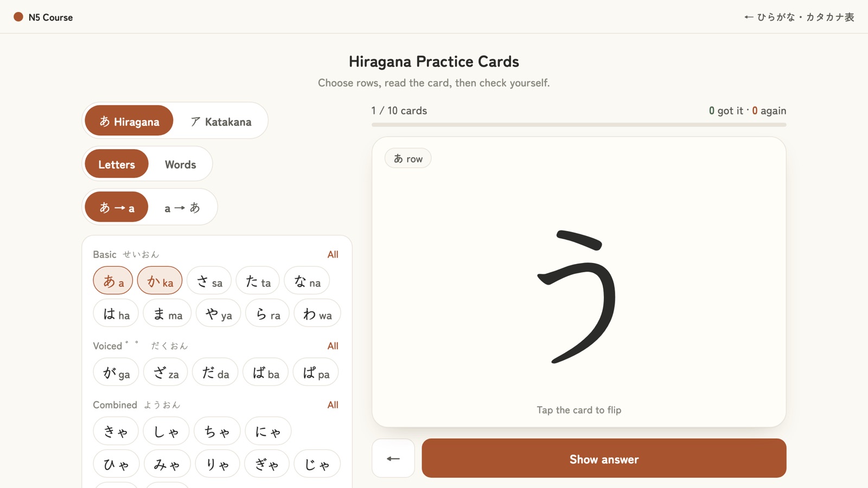The height and width of the screenshot is (488, 868).
Task: Click the back arrow button beside Show answer
Action: click(393, 459)
